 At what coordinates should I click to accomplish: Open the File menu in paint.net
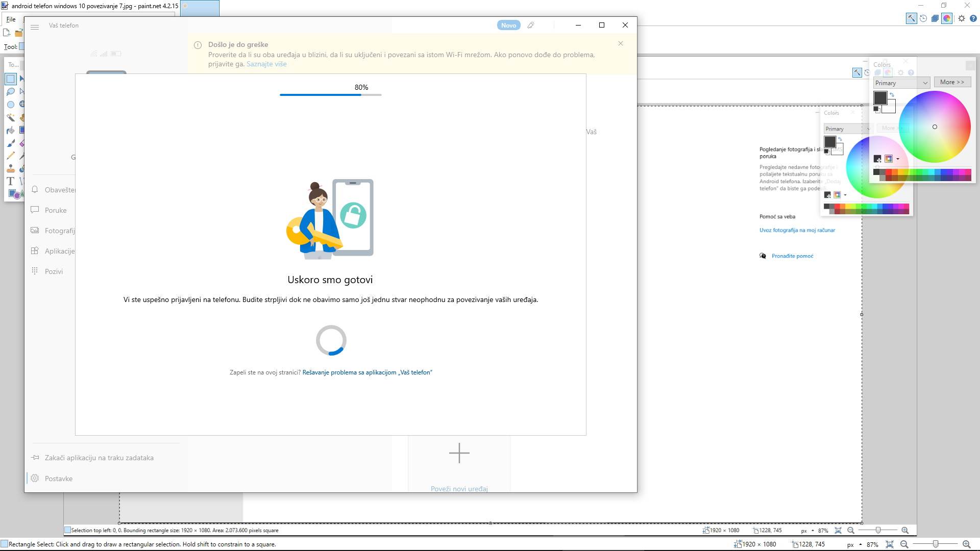(x=10, y=19)
